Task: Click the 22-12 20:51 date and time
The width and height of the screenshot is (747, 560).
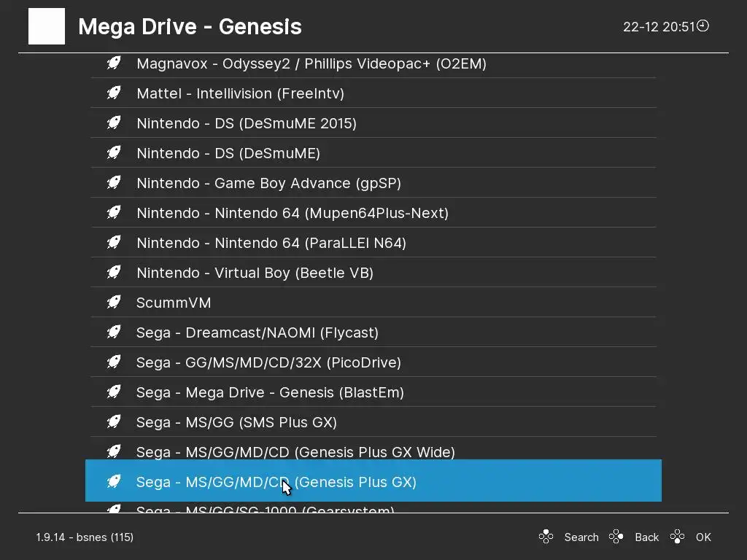Action: click(659, 27)
